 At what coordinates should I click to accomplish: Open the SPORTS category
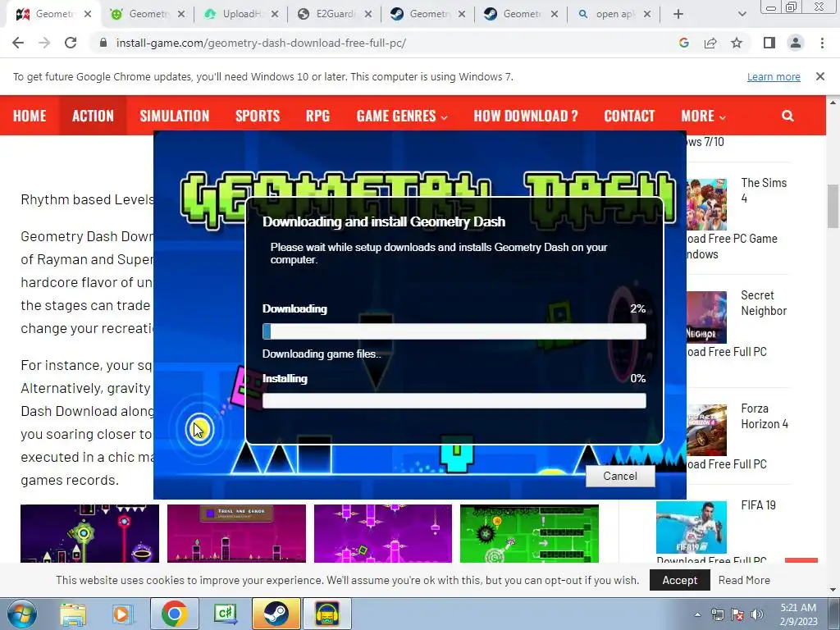coord(258,116)
